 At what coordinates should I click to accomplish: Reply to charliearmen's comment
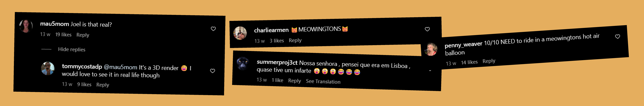(x=295, y=40)
